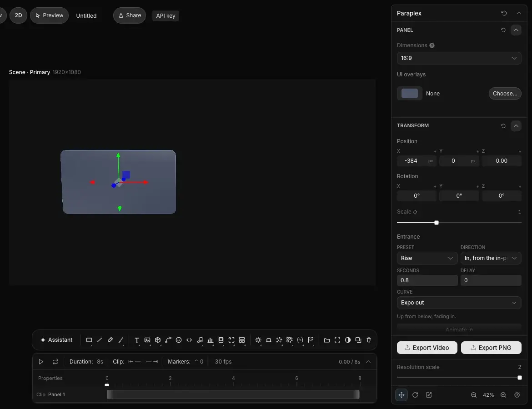This screenshot has height=409, width=532.
Task: Select the Rectangle shape tool
Action: coord(89,340)
